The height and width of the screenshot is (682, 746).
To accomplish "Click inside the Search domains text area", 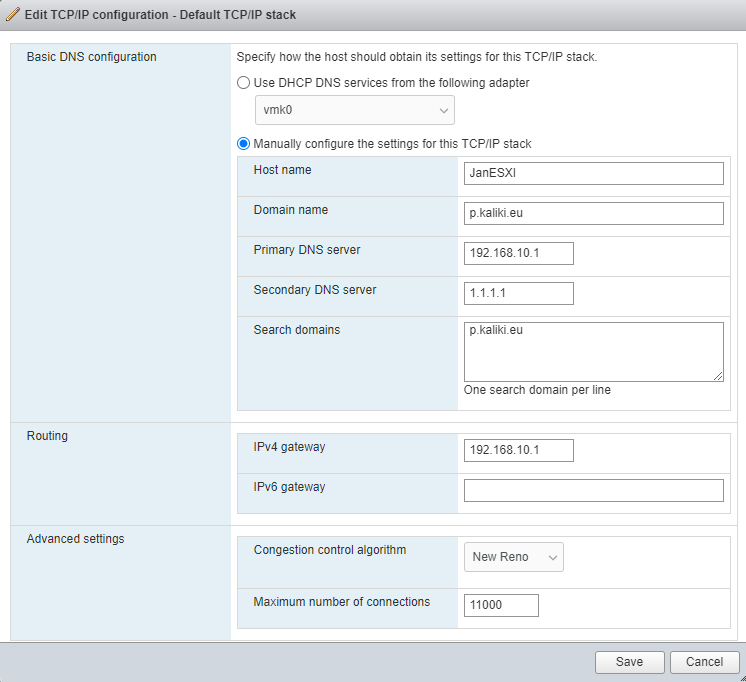I will (593, 351).
